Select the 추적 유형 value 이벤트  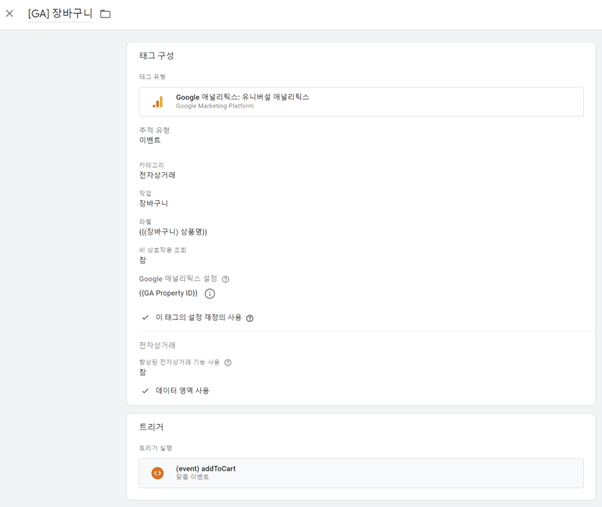tap(150, 140)
